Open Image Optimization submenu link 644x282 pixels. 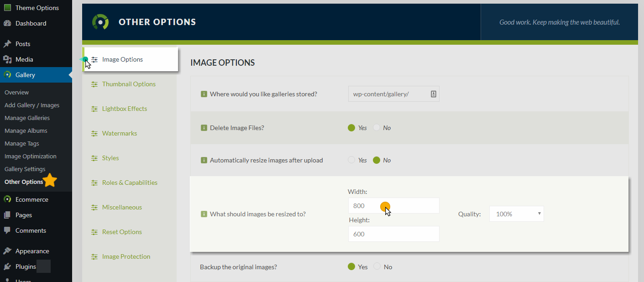click(31, 156)
